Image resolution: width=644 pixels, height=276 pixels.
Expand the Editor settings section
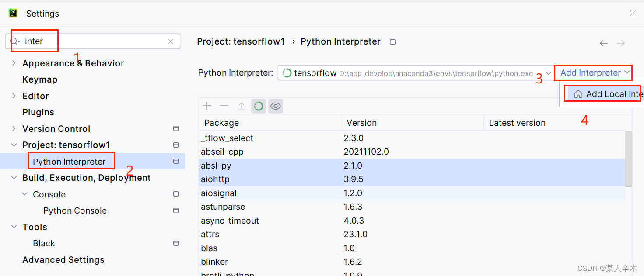(x=14, y=96)
